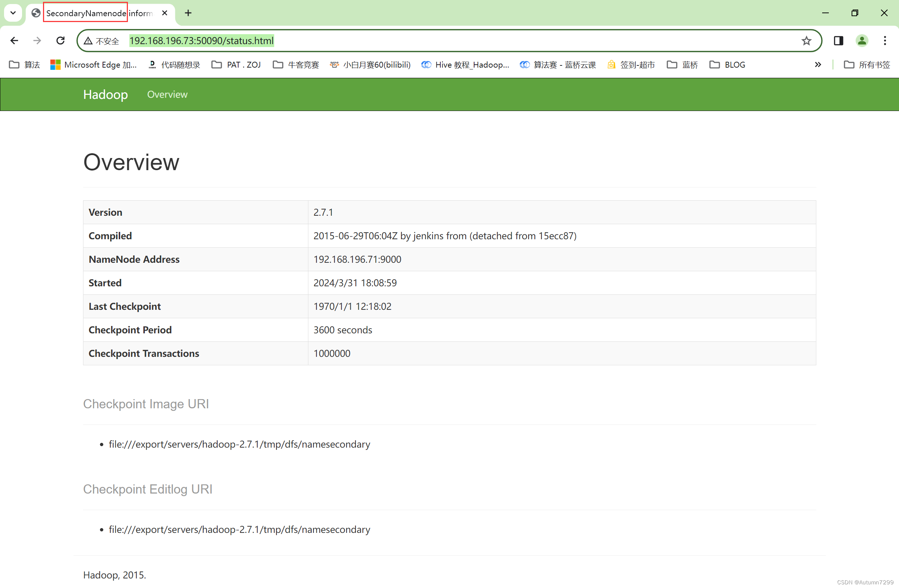Close the SecondaryNamenode tab
The image size is (899, 588).
coord(165,13)
